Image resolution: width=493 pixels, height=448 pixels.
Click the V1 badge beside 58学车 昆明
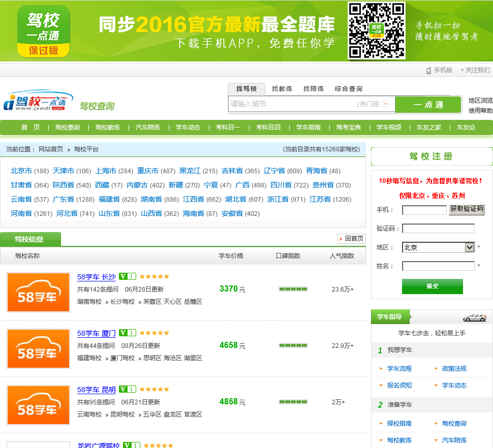click(128, 389)
